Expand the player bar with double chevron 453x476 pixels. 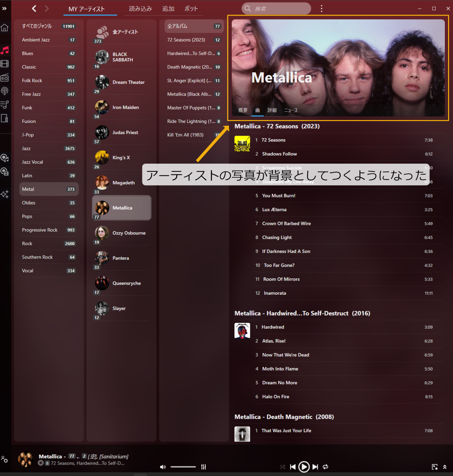click(445, 467)
